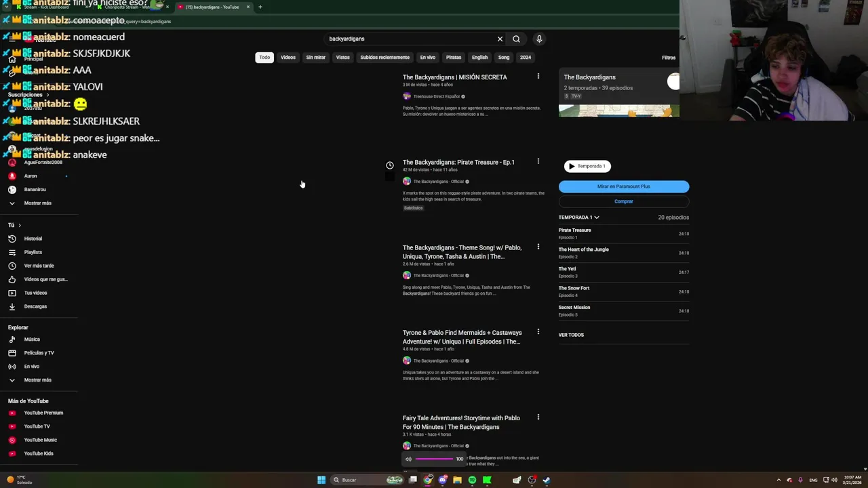Open the Windows Start menu
The width and height of the screenshot is (868, 488).
(321, 480)
